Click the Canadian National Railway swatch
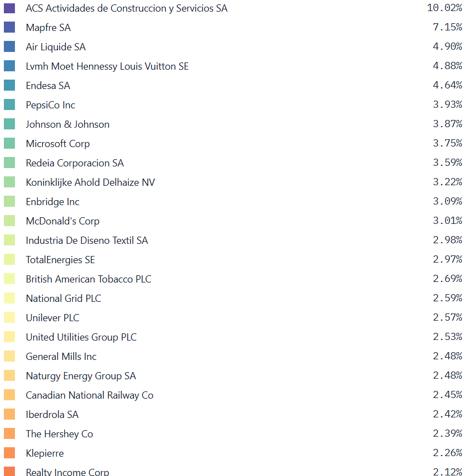The width and height of the screenshot is (463, 476). pos(9,395)
